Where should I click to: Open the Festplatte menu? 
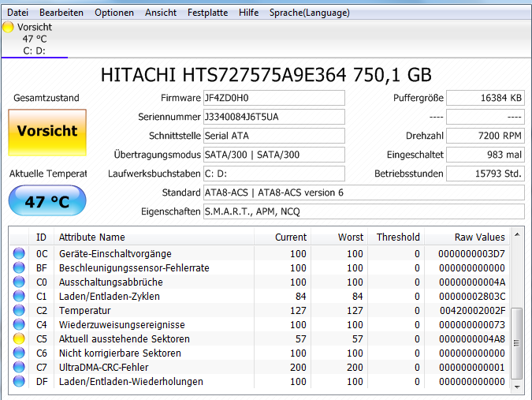tap(207, 13)
